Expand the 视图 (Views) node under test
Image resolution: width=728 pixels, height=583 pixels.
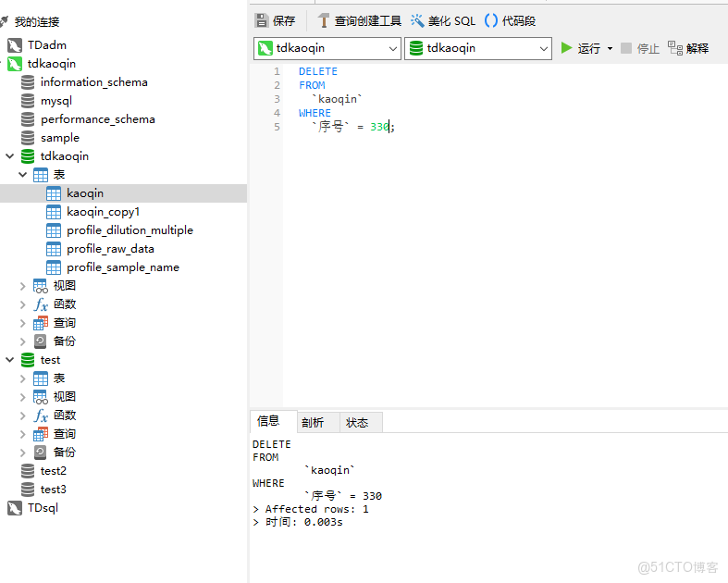click(x=22, y=397)
